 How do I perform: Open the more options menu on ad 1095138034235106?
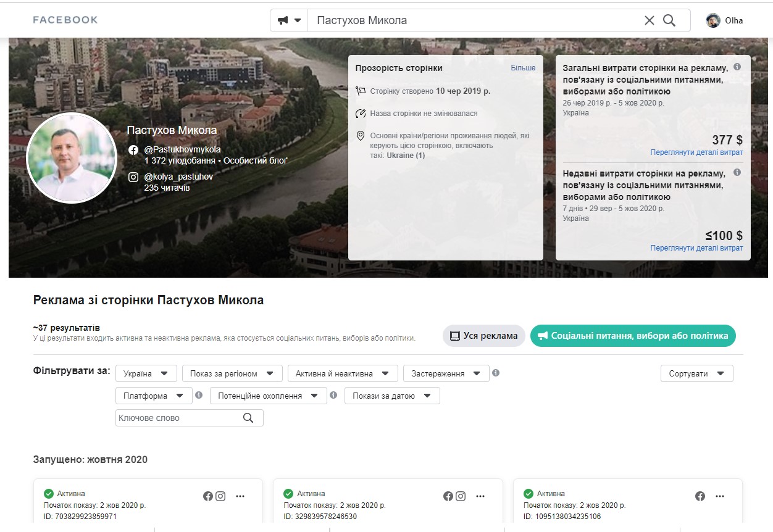tap(720, 496)
